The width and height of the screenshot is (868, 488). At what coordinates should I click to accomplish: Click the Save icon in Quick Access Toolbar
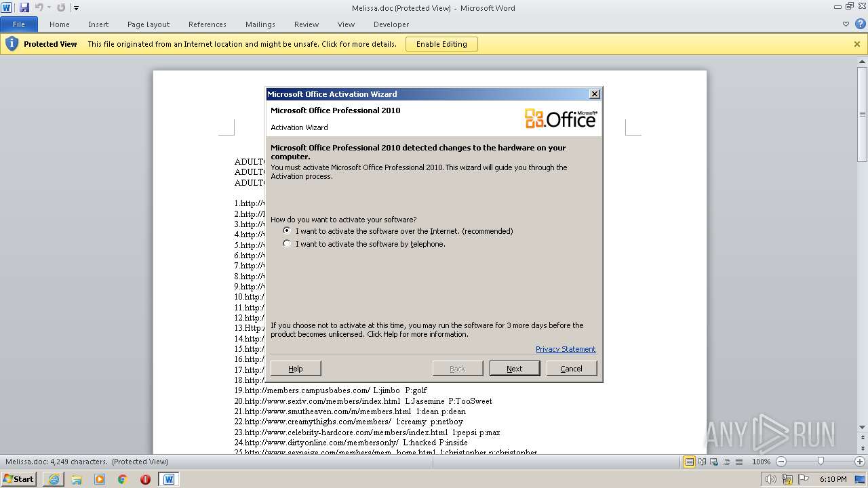[x=24, y=7]
